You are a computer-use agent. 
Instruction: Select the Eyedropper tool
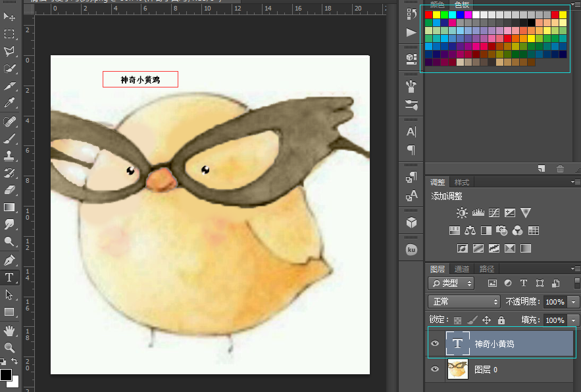point(9,103)
